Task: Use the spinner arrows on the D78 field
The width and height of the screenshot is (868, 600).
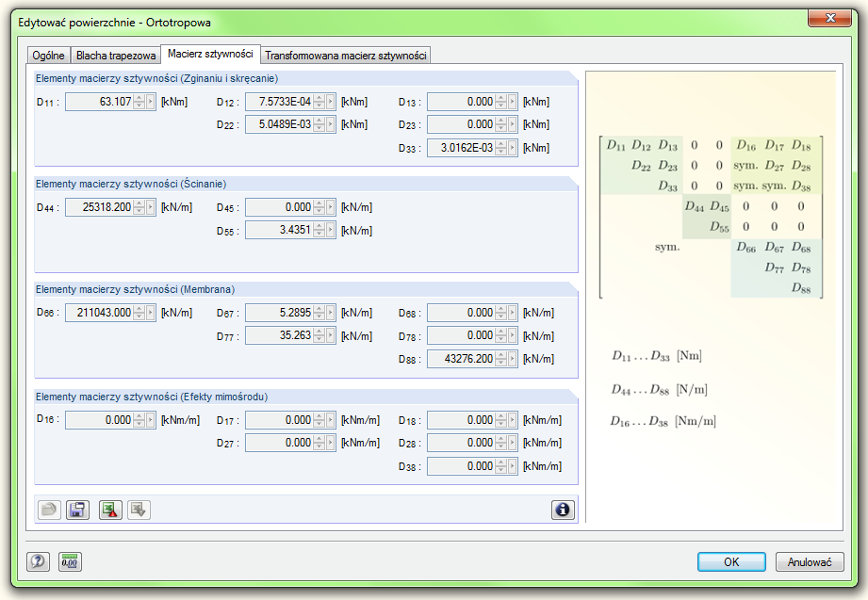Action: coord(501,335)
